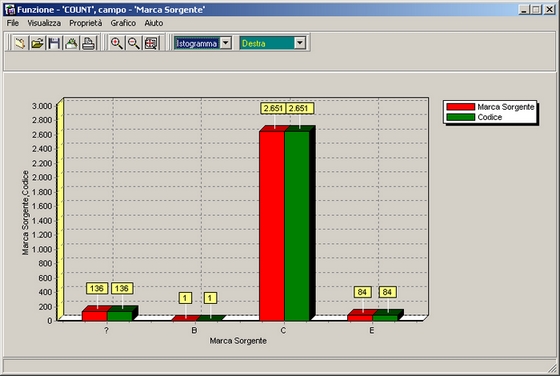Expand the Istogramma chart type dropdown

point(226,43)
